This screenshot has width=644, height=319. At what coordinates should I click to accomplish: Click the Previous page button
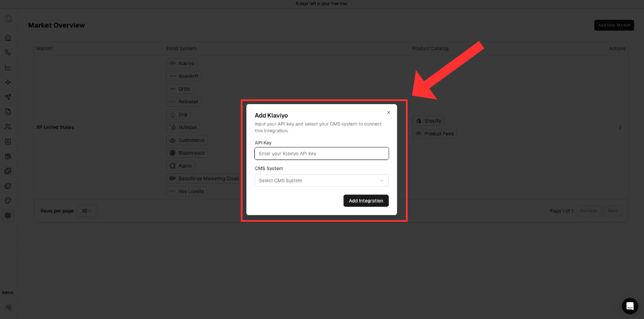[588, 211]
